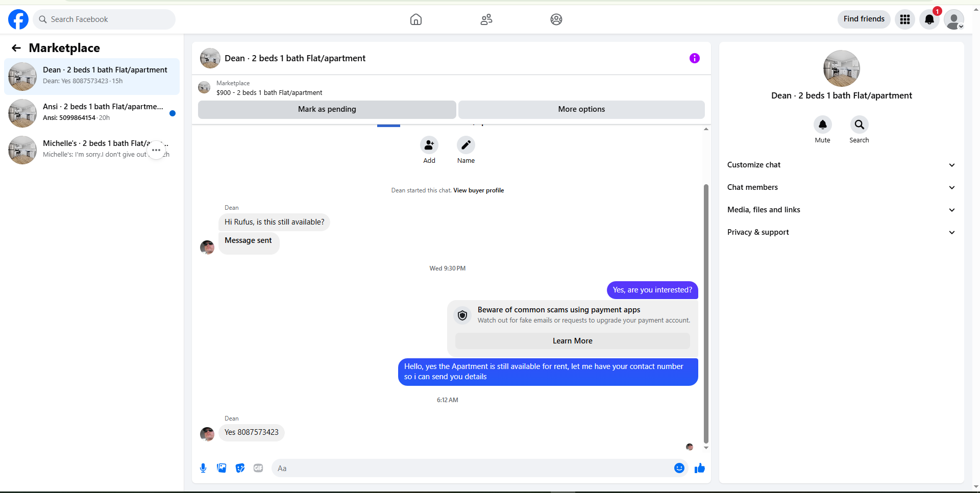Click the 'Hello, yes the Apartment' message bubble
The image size is (980, 493).
click(x=548, y=372)
